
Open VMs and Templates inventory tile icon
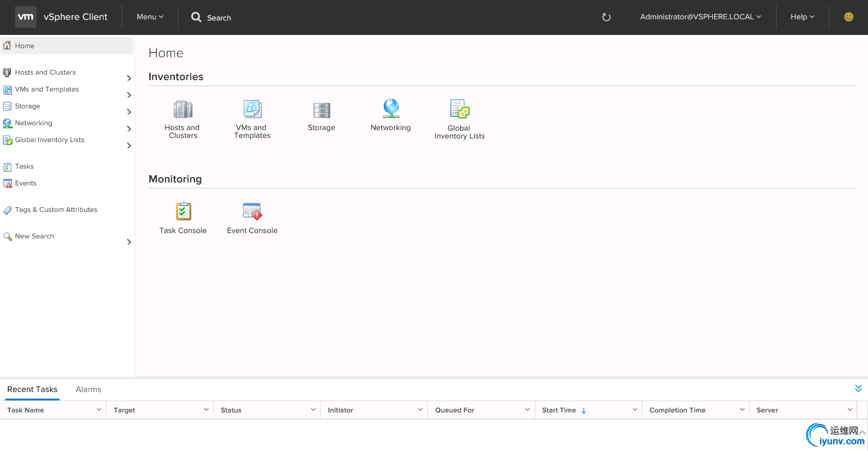[x=252, y=109]
